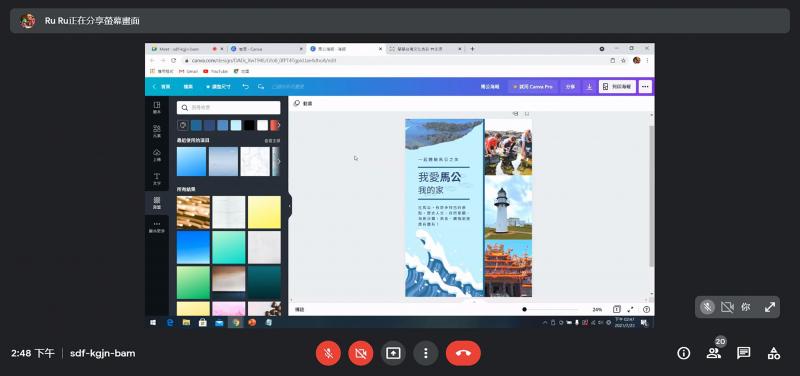The height and width of the screenshot is (376, 800).
Task: Enter Canva fullscreen present mode
Action: pos(631,309)
